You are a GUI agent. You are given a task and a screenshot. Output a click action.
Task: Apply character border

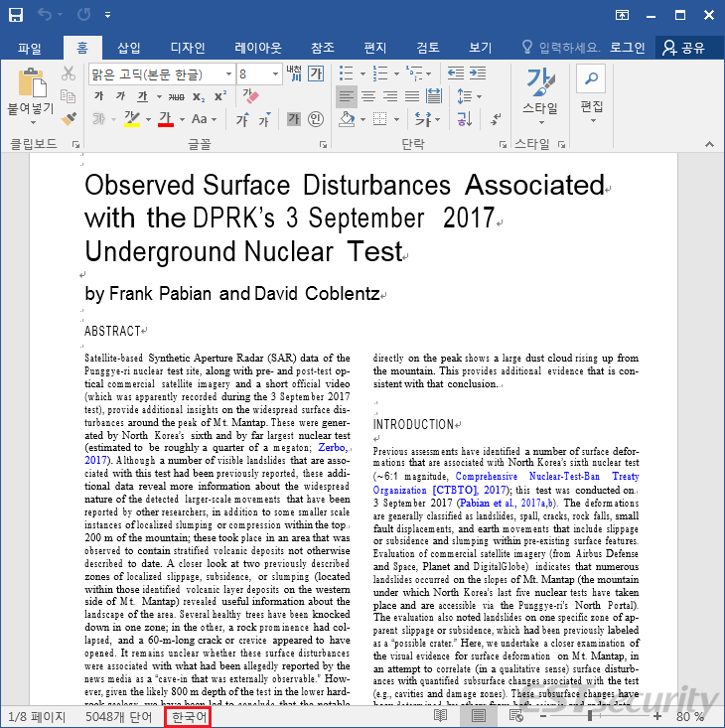(316, 73)
